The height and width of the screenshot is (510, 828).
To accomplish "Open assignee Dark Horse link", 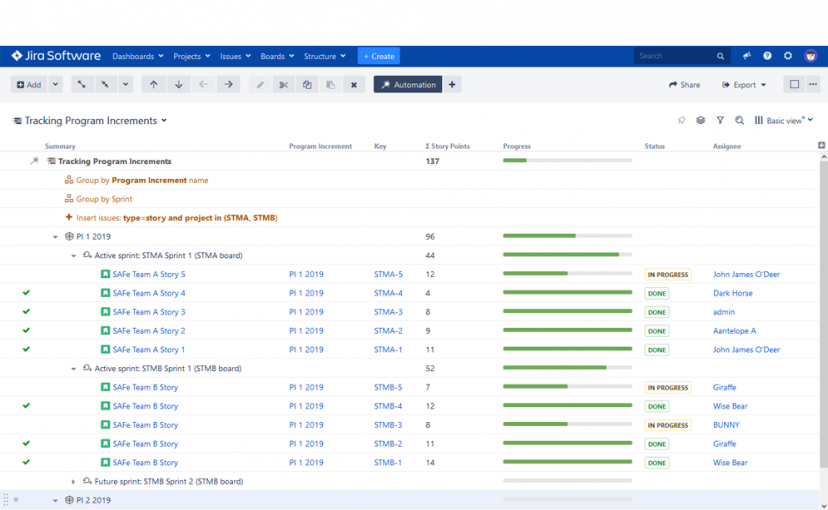I will coord(732,293).
